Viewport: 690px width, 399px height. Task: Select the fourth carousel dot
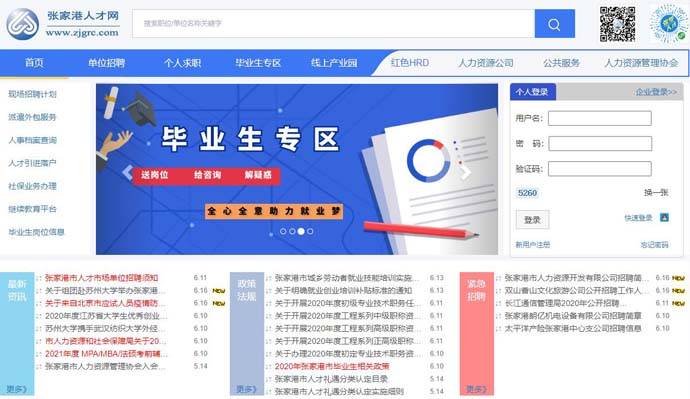[x=310, y=231]
